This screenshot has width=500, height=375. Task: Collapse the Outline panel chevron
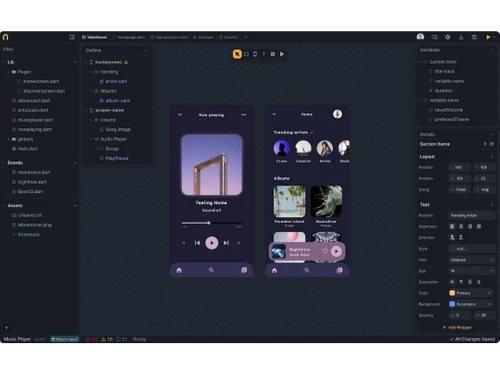point(146,50)
